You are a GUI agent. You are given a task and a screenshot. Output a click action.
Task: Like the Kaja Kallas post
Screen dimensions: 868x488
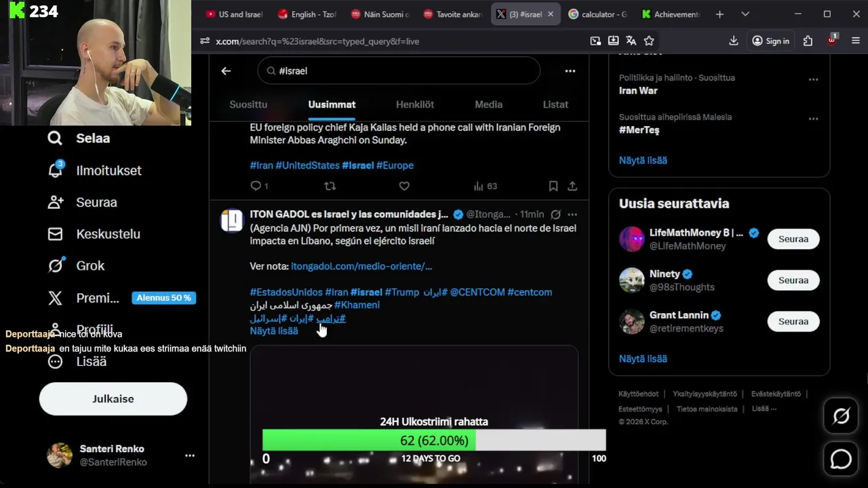tap(404, 186)
